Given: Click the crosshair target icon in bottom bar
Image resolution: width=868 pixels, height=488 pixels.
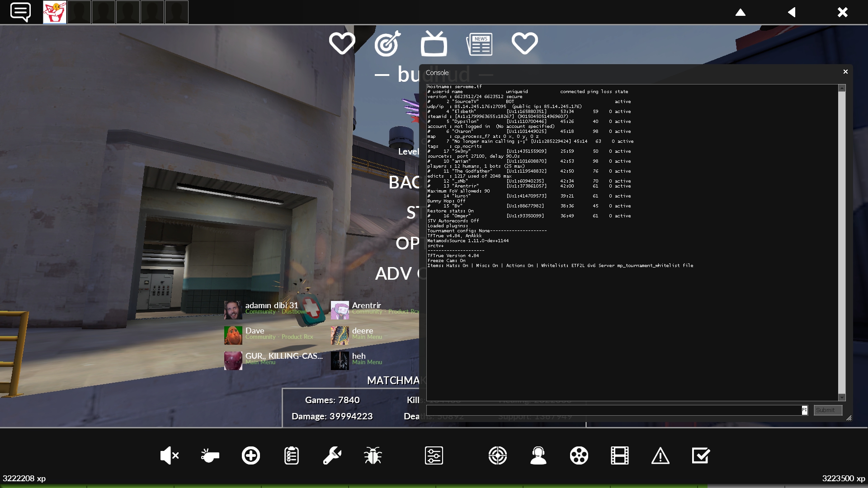Looking at the screenshot, I should point(498,455).
